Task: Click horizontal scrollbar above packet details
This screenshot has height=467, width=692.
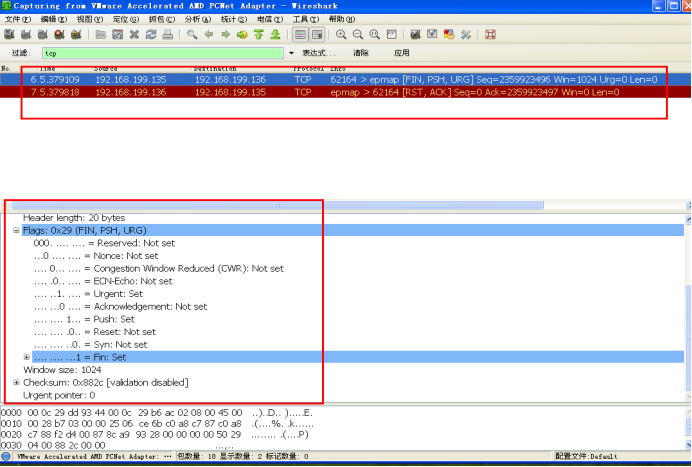Action: [277, 205]
